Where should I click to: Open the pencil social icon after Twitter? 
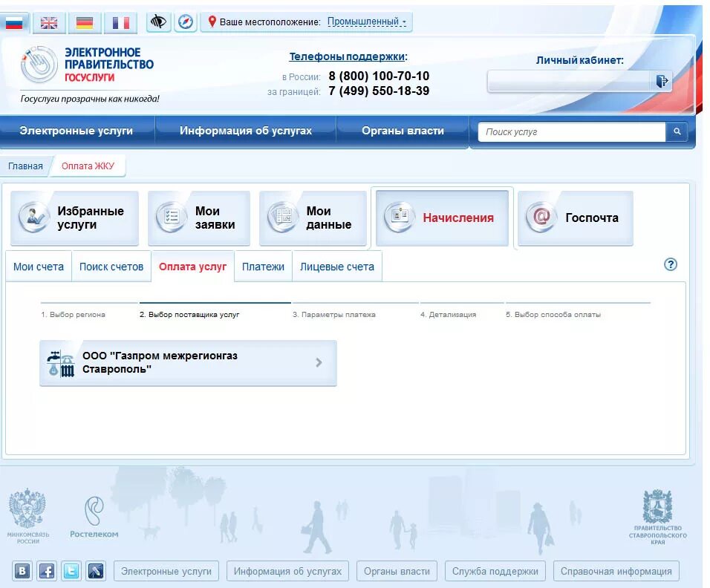click(96, 571)
